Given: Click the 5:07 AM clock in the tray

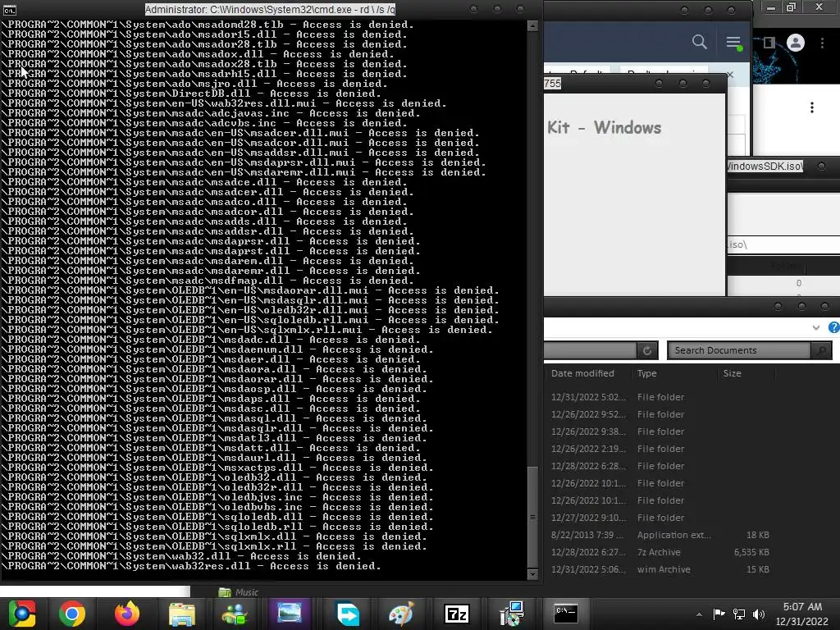Looking at the screenshot, I should [x=802, y=606].
